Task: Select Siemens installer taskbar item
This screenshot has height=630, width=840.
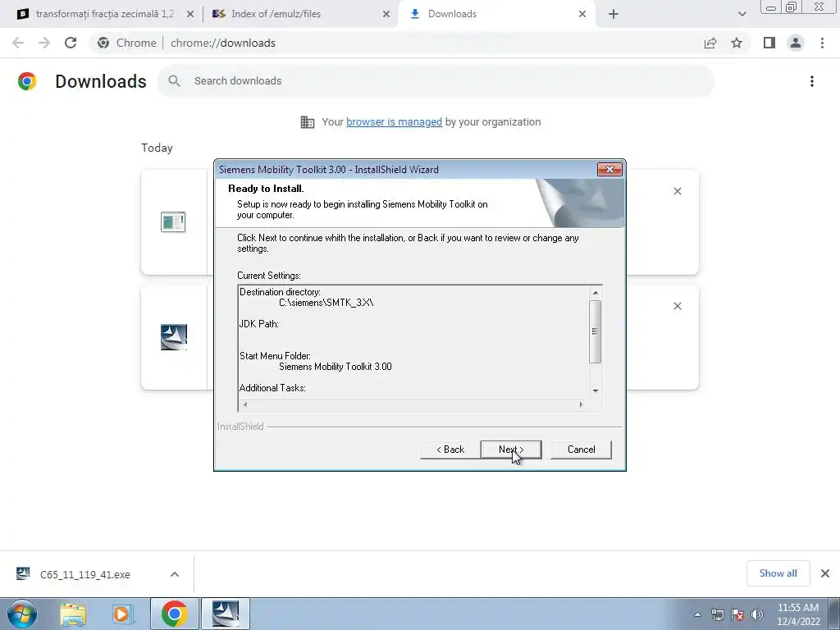Action: click(x=226, y=614)
